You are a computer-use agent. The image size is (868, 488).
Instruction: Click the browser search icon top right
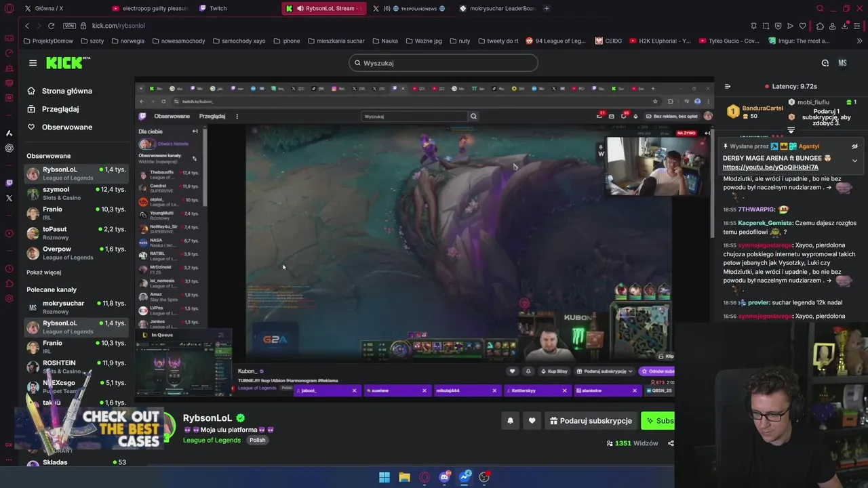click(x=820, y=8)
